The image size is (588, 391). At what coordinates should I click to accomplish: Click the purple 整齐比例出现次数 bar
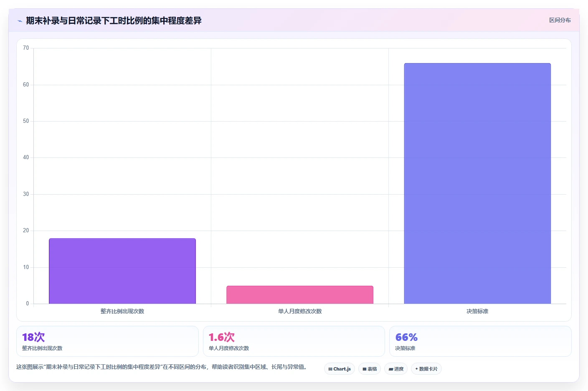coord(122,271)
